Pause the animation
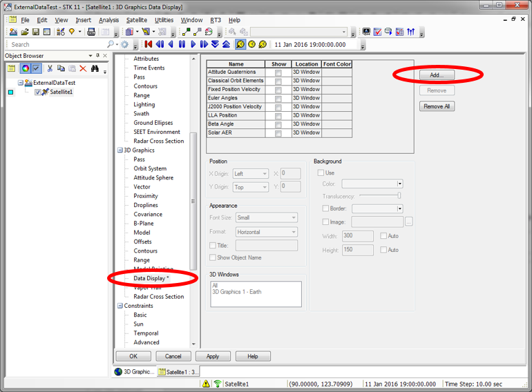 pos(182,44)
